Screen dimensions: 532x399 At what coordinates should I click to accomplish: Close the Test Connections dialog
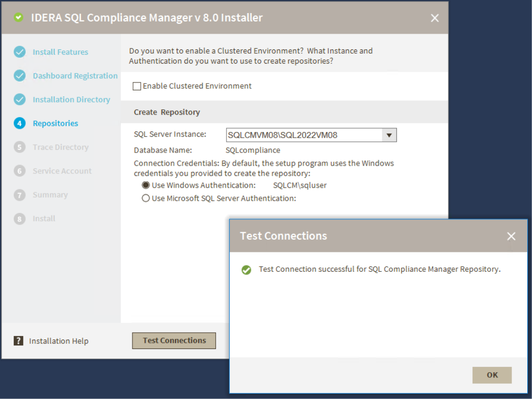point(511,236)
